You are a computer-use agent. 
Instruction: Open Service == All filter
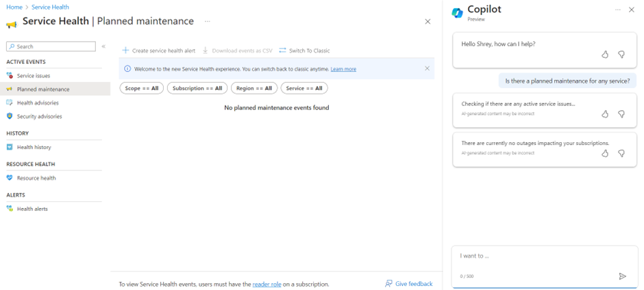point(304,88)
